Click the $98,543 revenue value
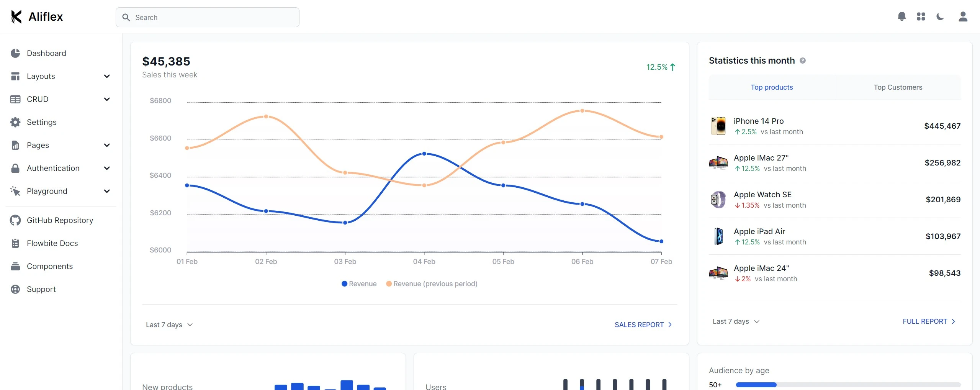Screen dimensions: 980x390 [945, 273]
